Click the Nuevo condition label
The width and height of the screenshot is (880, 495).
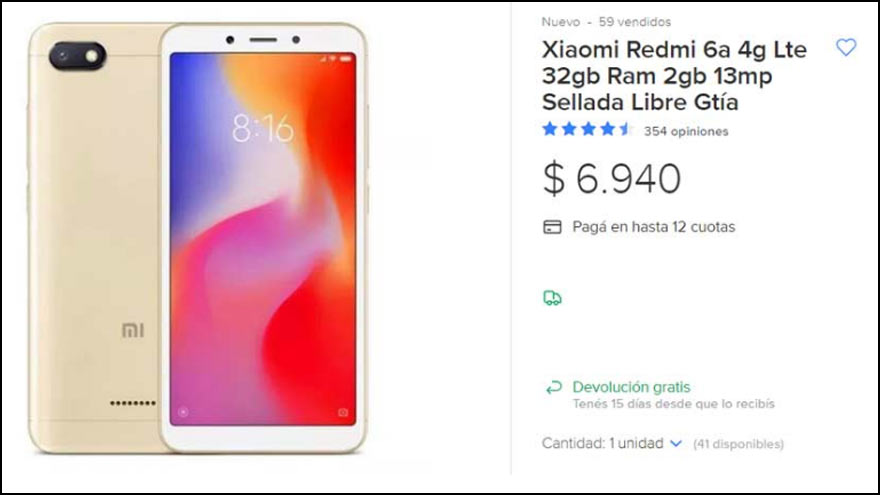pyautogui.click(x=561, y=22)
